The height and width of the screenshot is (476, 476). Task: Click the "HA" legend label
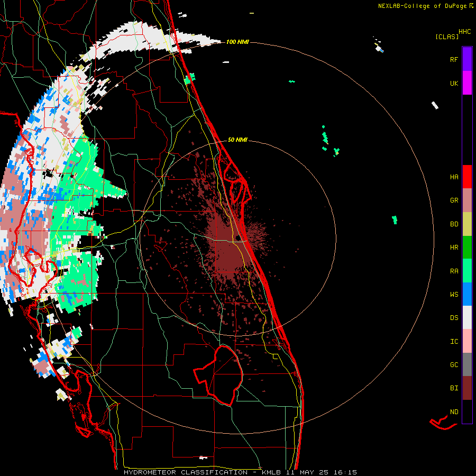[x=454, y=177]
